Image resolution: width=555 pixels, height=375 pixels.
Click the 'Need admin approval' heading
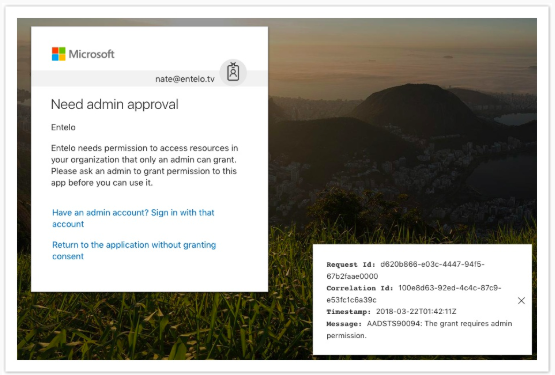coord(115,104)
